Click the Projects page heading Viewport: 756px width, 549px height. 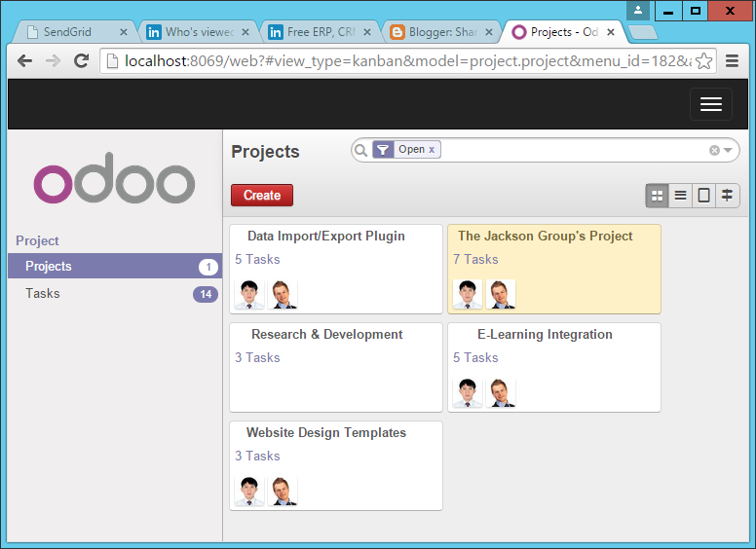[x=265, y=152]
